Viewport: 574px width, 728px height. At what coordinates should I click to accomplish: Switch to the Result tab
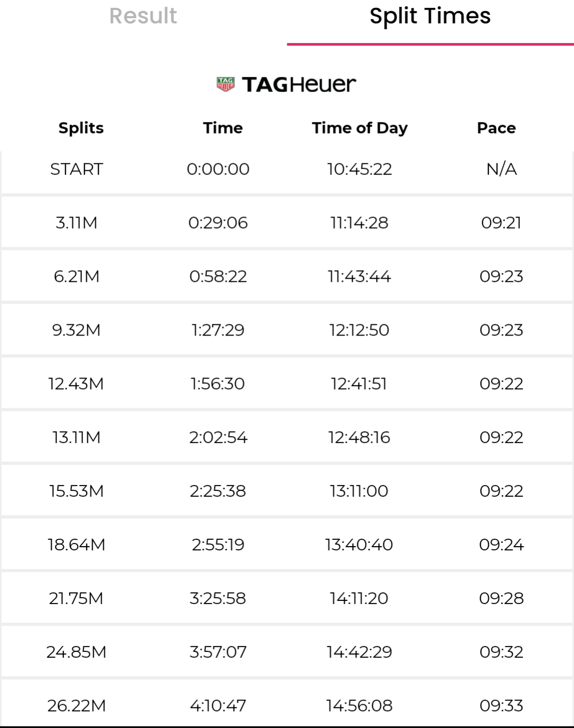tap(143, 16)
